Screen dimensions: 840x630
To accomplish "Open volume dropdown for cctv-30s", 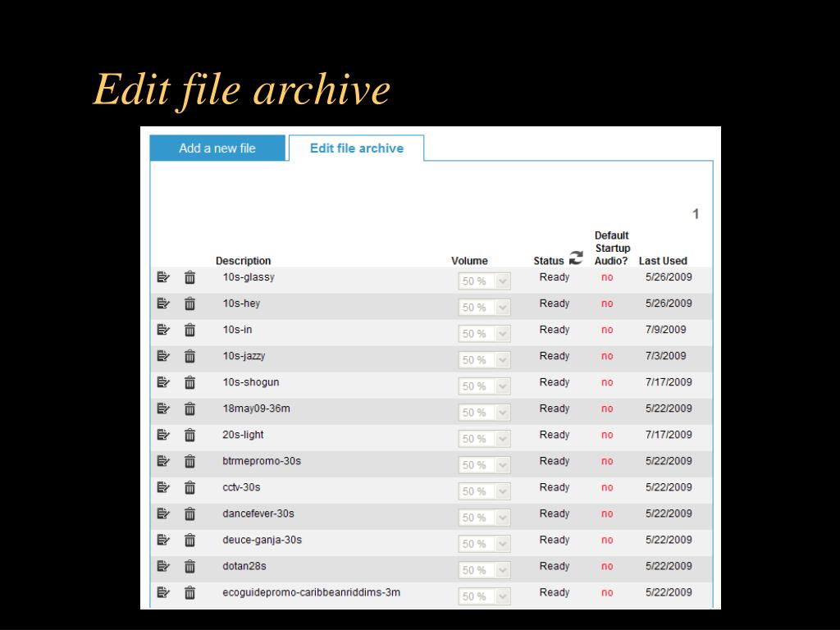I will tap(484, 491).
